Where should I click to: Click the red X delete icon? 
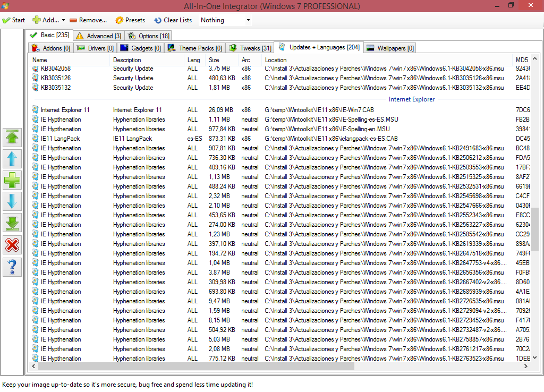pyautogui.click(x=12, y=245)
